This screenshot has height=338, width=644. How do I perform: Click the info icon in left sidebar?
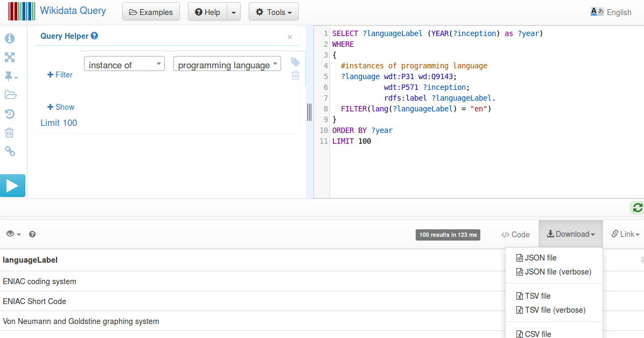(10, 38)
